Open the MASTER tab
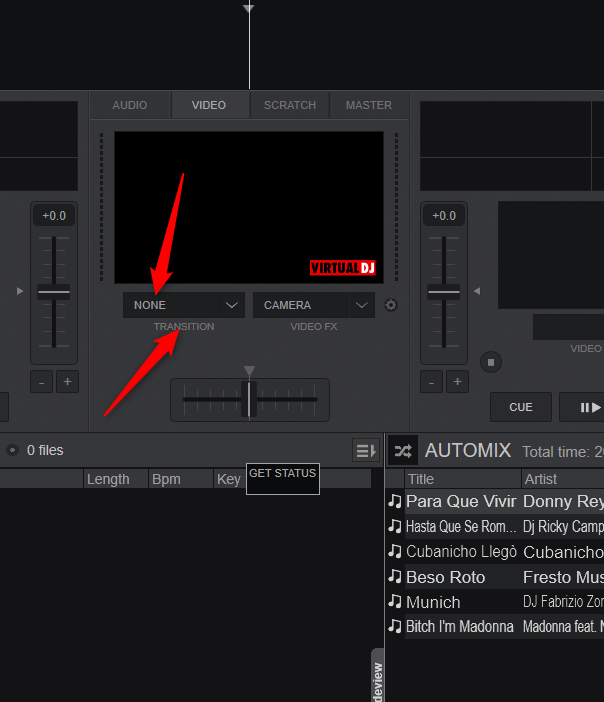 pyautogui.click(x=369, y=105)
